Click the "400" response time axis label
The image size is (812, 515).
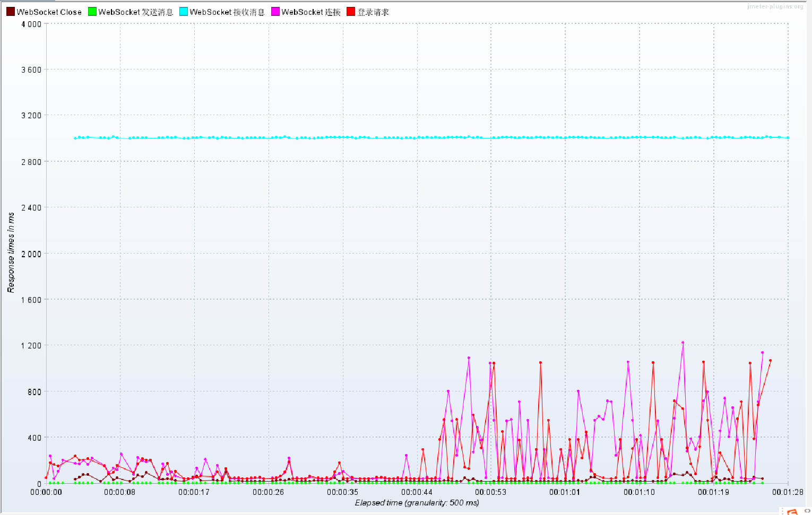(x=35, y=438)
